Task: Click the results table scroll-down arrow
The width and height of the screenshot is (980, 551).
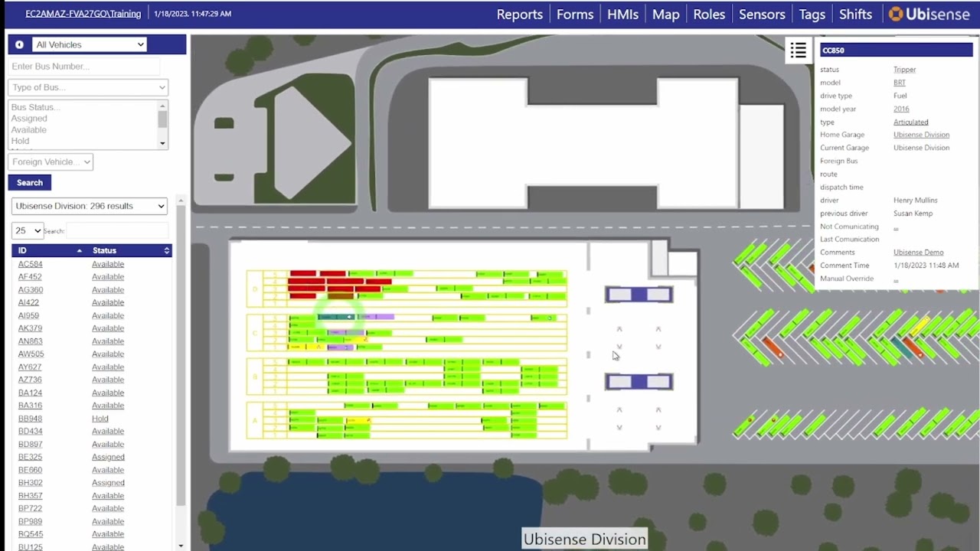Action: [181, 546]
